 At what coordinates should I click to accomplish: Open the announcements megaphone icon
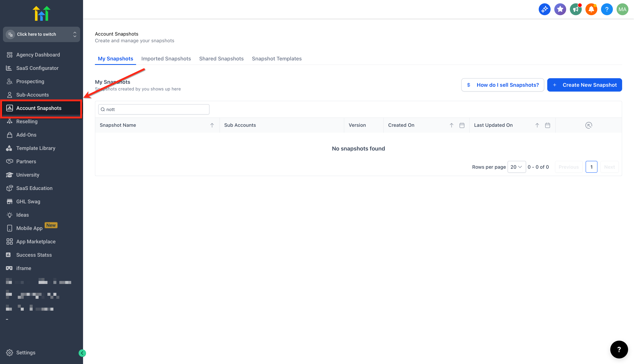pos(575,9)
